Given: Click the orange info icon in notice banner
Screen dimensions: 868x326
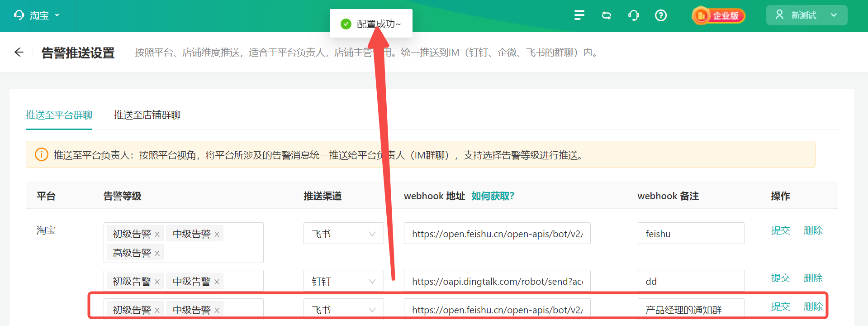Looking at the screenshot, I should pos(42,154).
